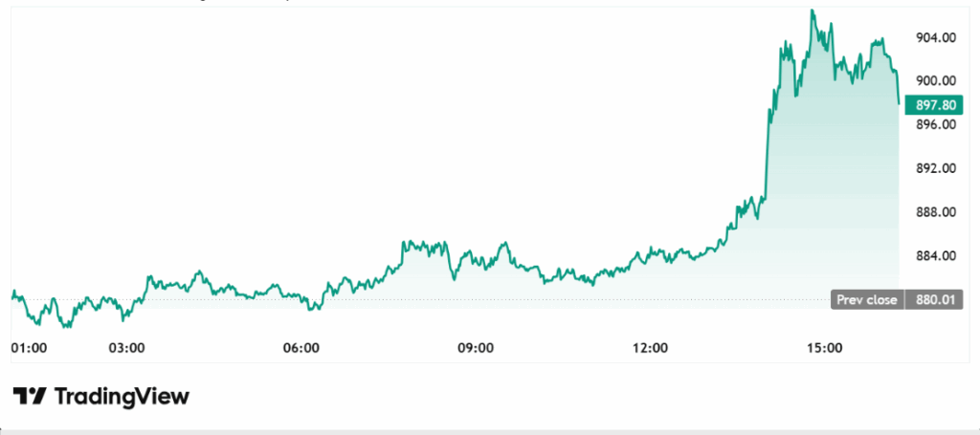
Task: Click the chart's highest price peak
Action: [812, 11]
